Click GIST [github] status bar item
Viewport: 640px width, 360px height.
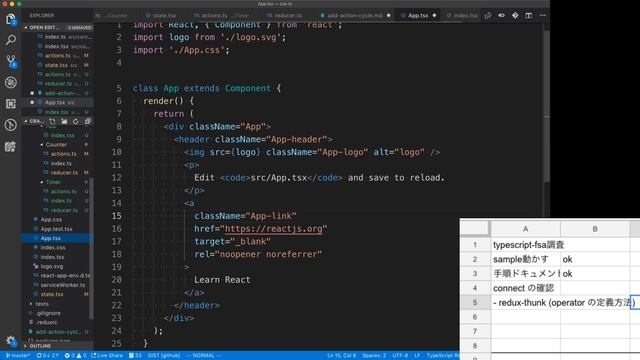click(x=164, y=356)
